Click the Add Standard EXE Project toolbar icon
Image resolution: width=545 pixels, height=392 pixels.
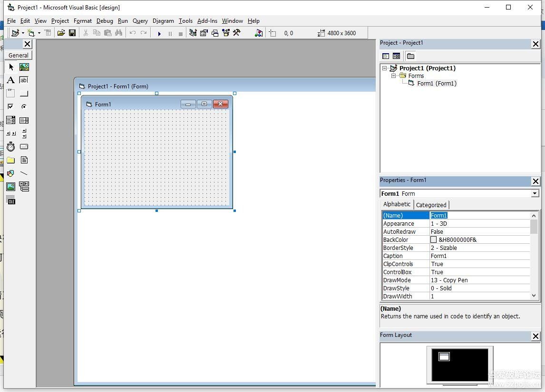tap(15, 33)
